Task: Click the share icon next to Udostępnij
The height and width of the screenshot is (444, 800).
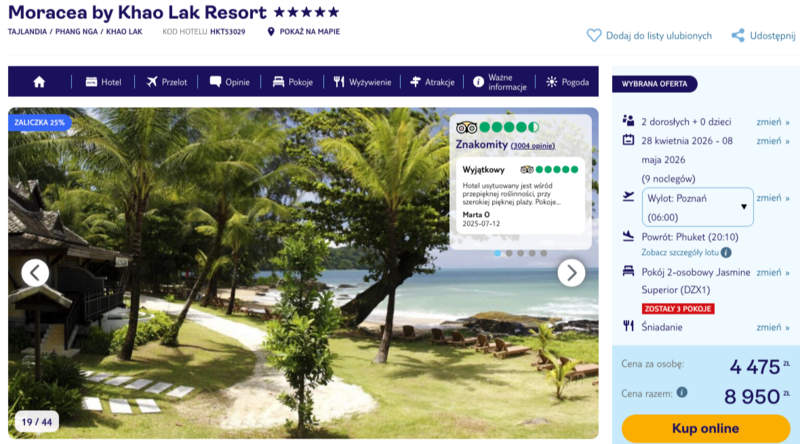Action: (x=738, y=35)
